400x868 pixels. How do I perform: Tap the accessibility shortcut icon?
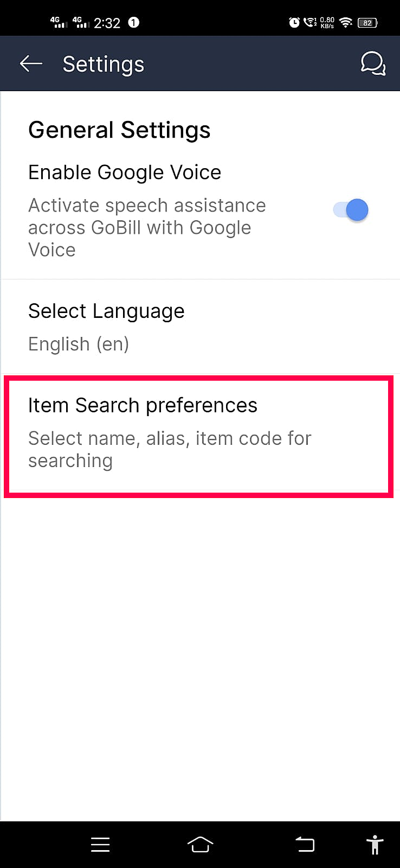tap(375, 845)
